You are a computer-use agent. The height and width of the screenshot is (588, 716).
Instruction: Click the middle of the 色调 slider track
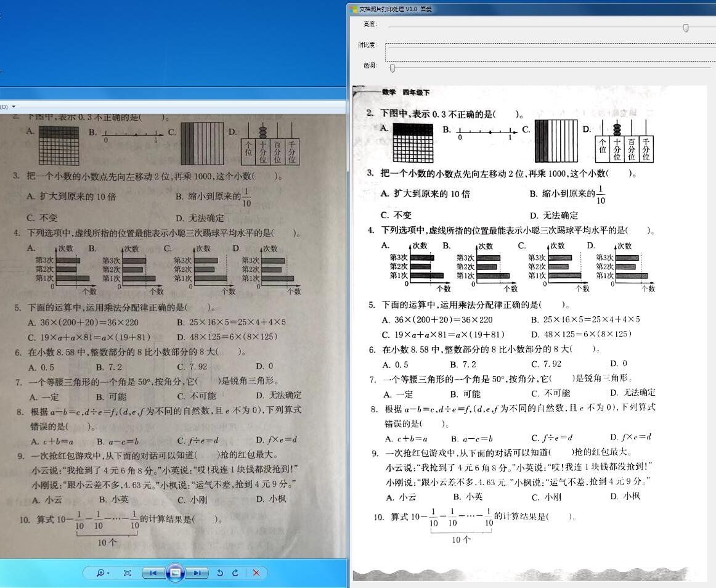[x=548, y=66]
